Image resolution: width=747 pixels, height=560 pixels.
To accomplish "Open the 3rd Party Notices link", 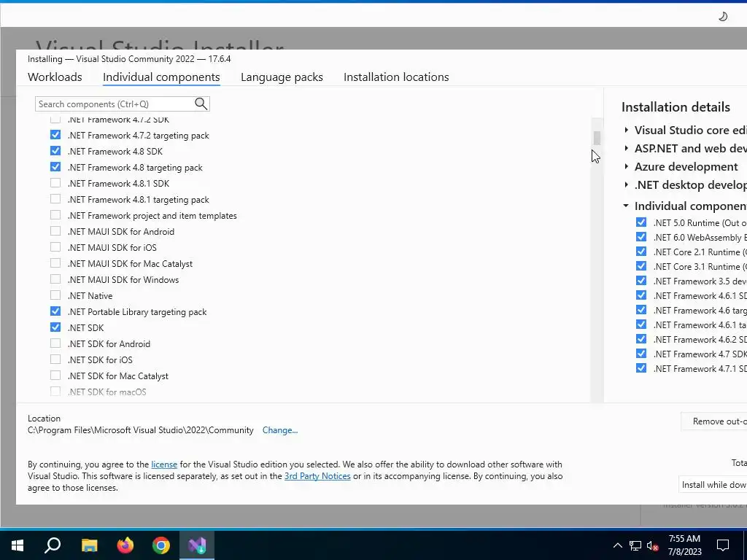I will 317,475.
